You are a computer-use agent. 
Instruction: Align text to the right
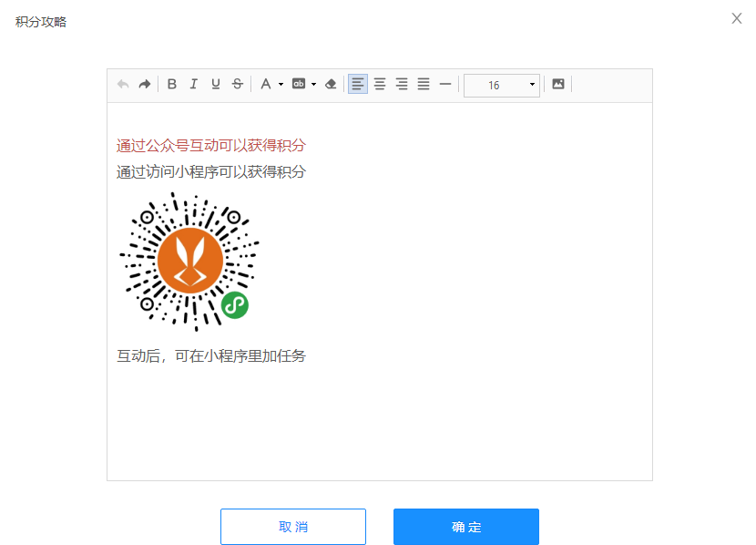402,85
